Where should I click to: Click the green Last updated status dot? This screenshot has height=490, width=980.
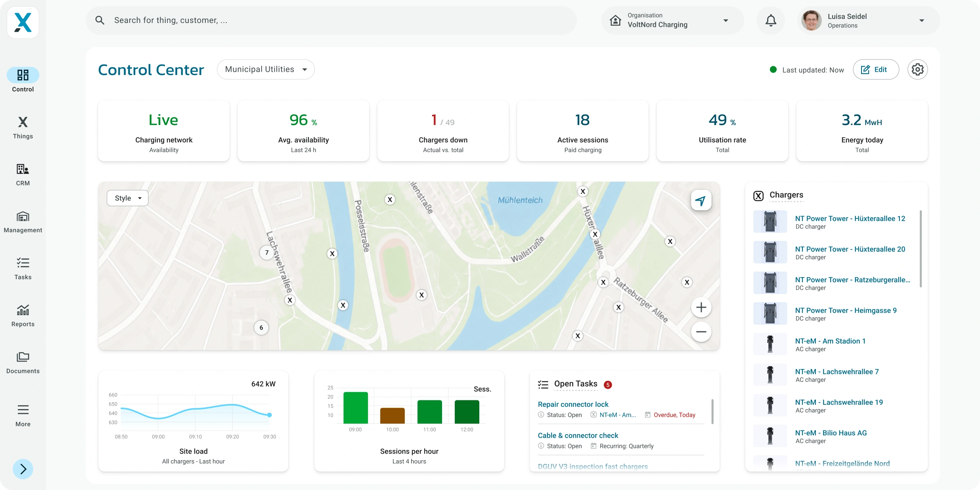(x=773, y=69)
